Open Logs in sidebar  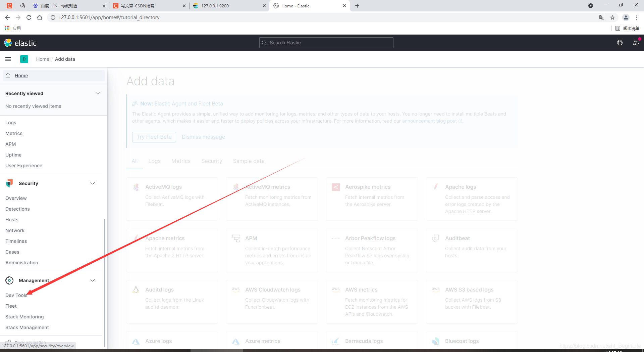[x=11, y=123]
